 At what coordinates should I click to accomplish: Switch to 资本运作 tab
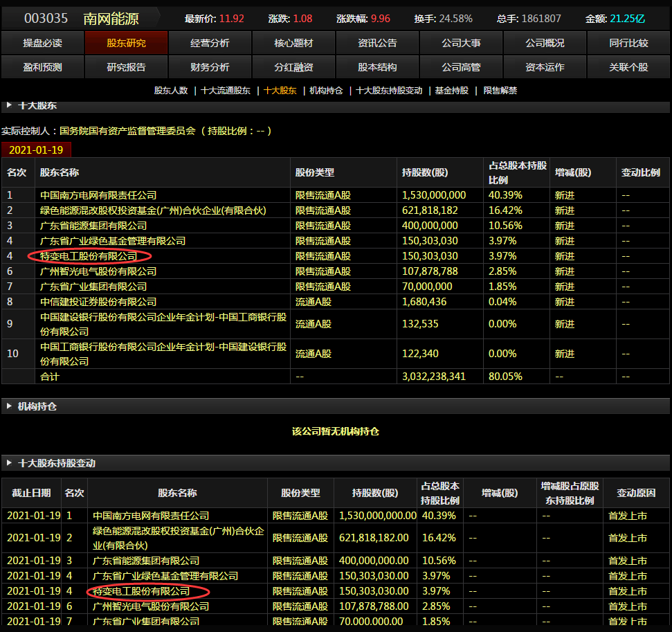tap(545, 67)
